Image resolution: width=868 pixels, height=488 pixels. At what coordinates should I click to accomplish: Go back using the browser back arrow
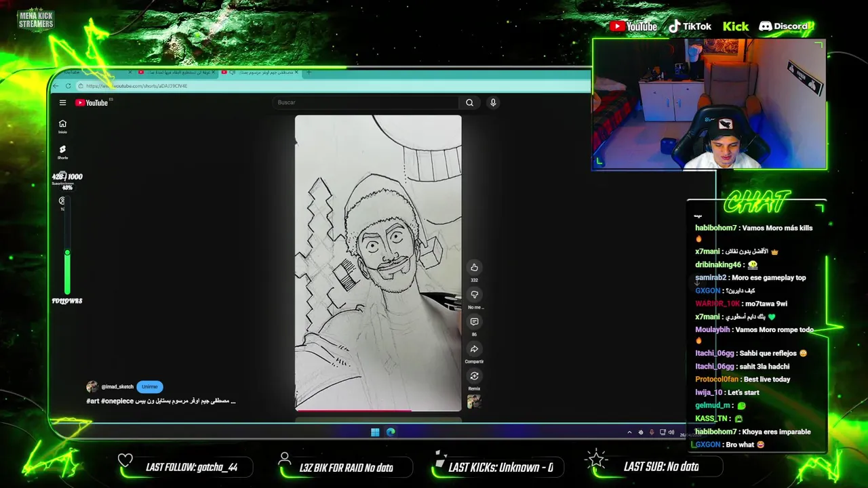56,86
